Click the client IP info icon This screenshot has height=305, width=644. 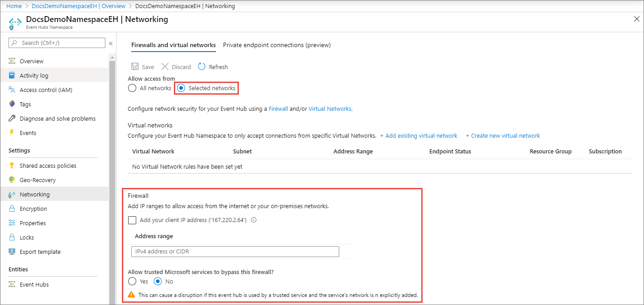coord(254,220)
